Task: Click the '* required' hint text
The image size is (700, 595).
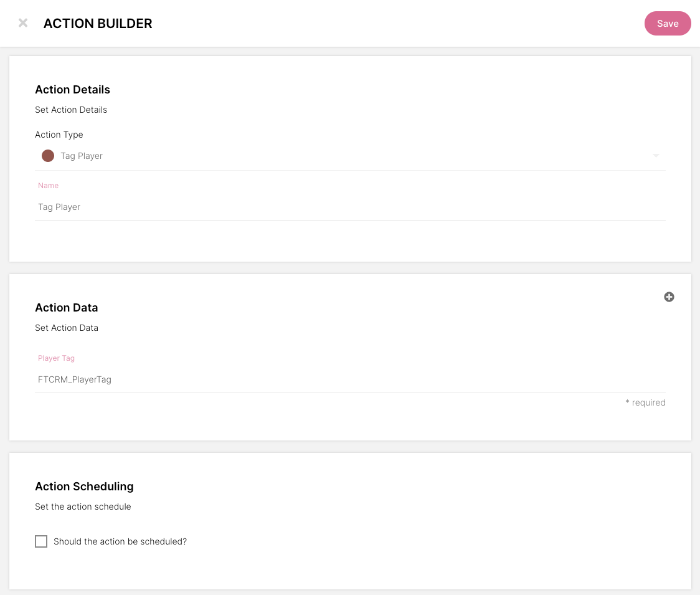Action: pyautogui.click(x=645, y=402)
